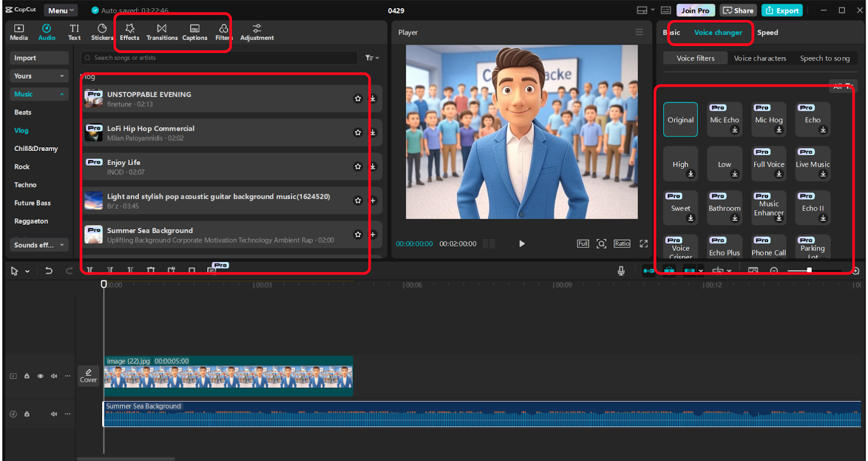The image size is (868, 461).
Task: Select the Vlog music category
Action: 21,130
